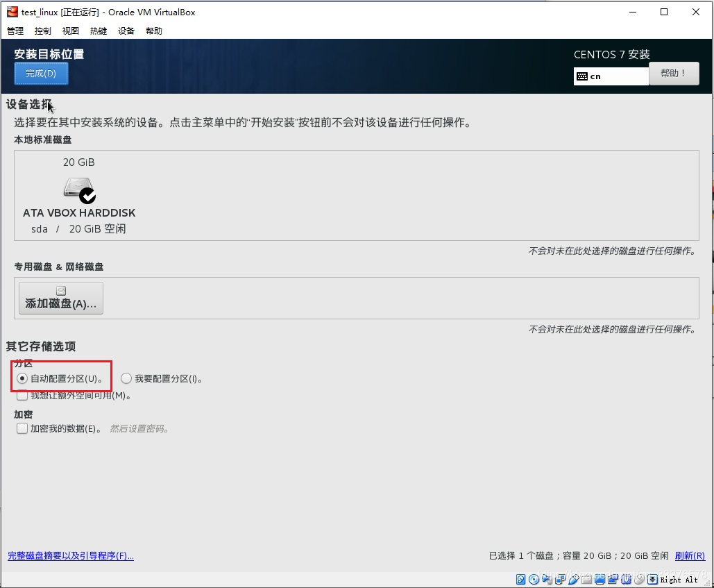Click the network adapter status icon
The width and height of the screenshot is (714, 588).
point(561,579)
